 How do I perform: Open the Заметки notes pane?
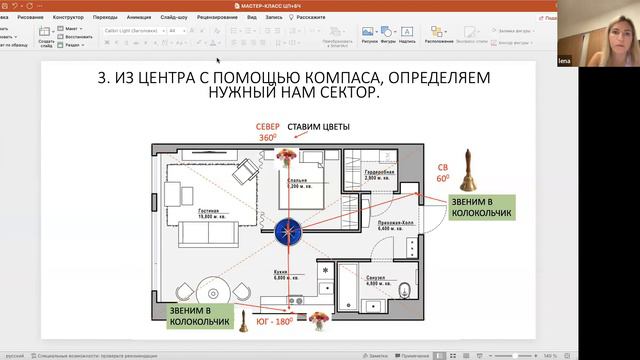coord(376,356)
